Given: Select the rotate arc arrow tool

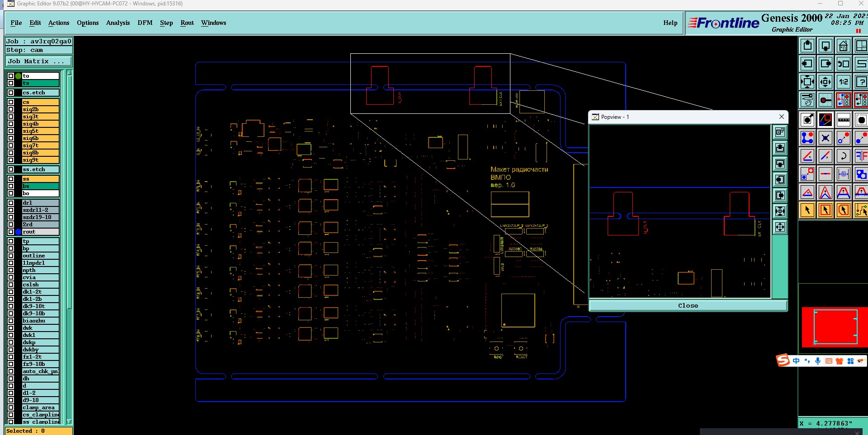Looking at the screenshot, I should [843, 156].
